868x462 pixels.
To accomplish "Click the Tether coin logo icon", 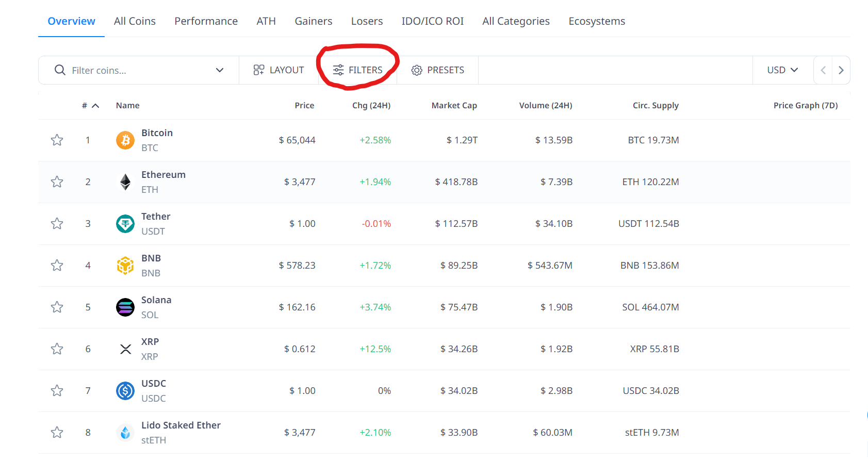I will (125, 224).
